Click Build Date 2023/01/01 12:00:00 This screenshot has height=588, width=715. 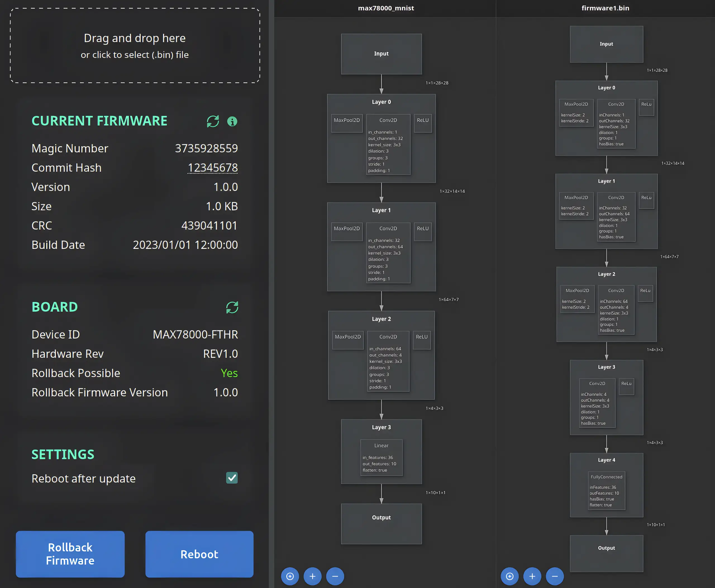point(185,245)
